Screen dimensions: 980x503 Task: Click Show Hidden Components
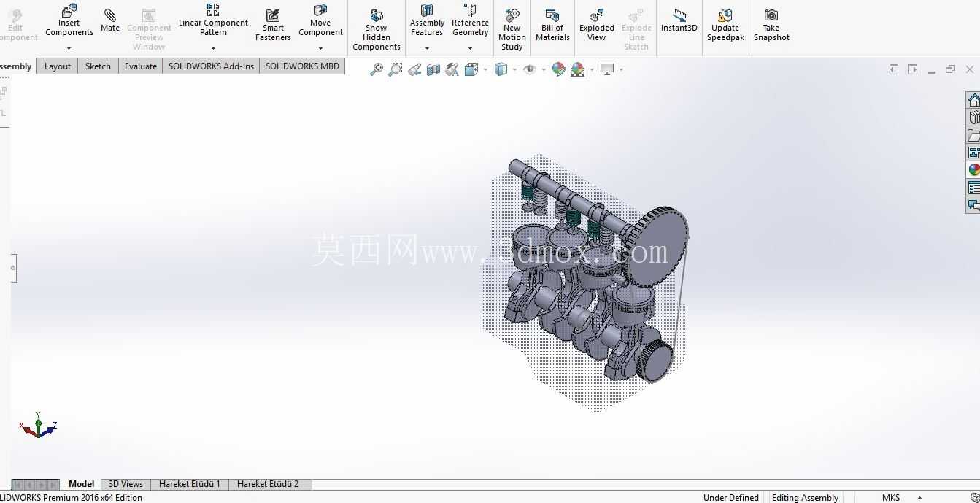[x=377, y=29]
